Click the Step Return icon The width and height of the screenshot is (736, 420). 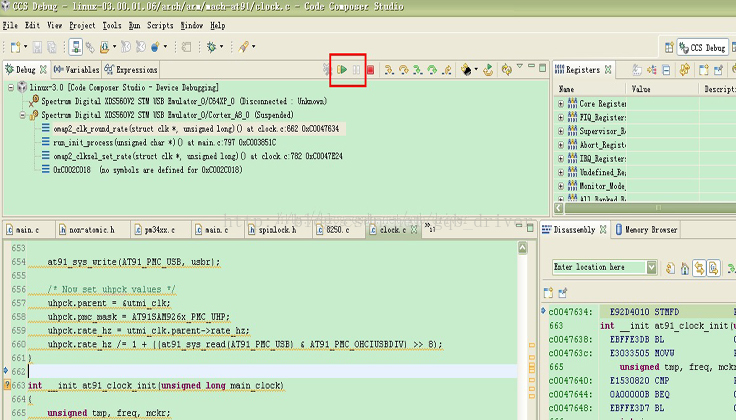click(447, 70)
